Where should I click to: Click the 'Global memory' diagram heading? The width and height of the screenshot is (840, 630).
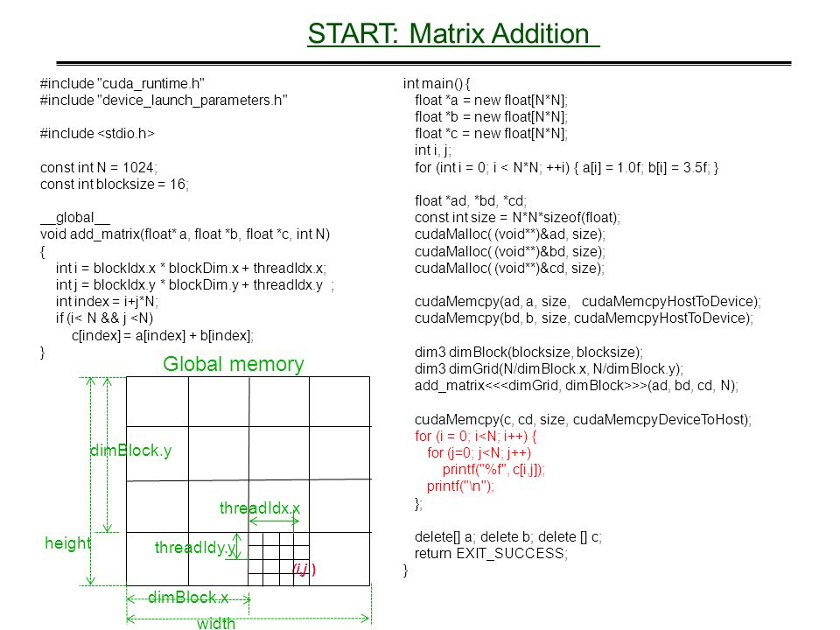(233, 364)
